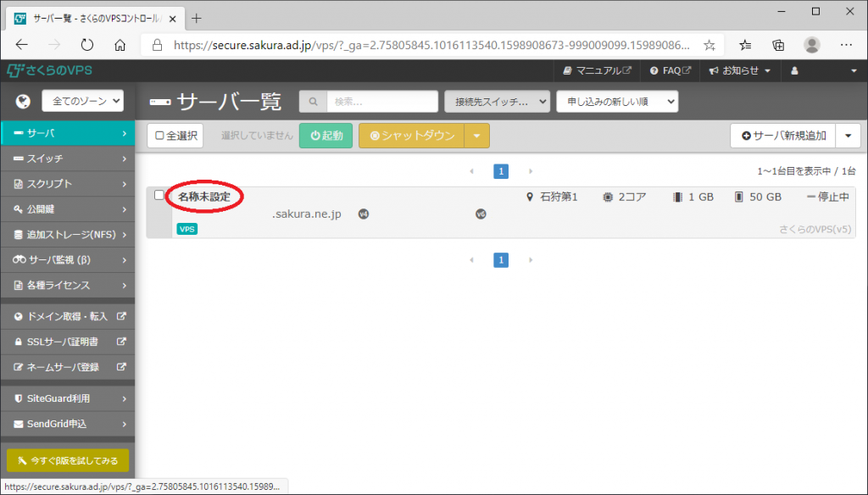The width and height of the screenshot is (868, 495).
Task: Click the globe icon beside the zone selector
Action: point(23,102)
